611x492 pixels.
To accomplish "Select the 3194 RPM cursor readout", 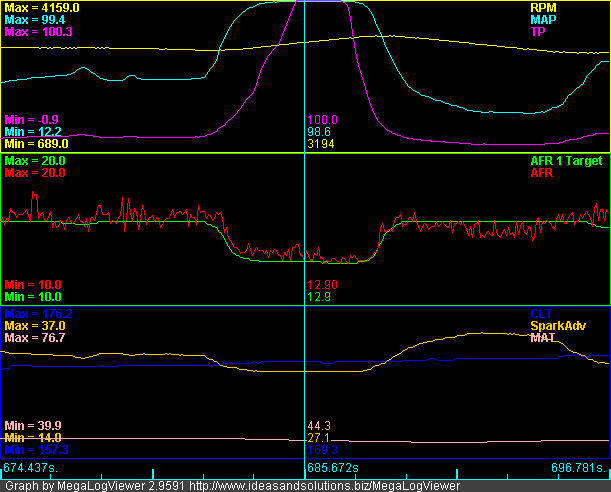I will click(x=320, y=144).
